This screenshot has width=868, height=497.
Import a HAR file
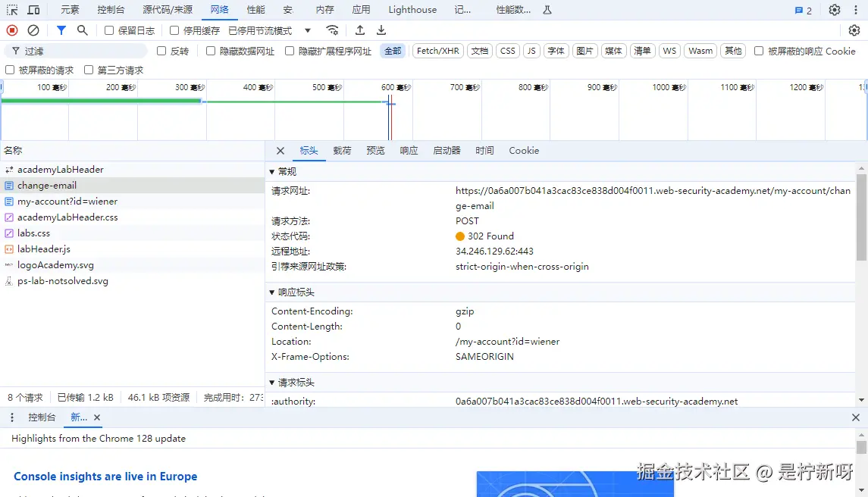pos(359,29)
